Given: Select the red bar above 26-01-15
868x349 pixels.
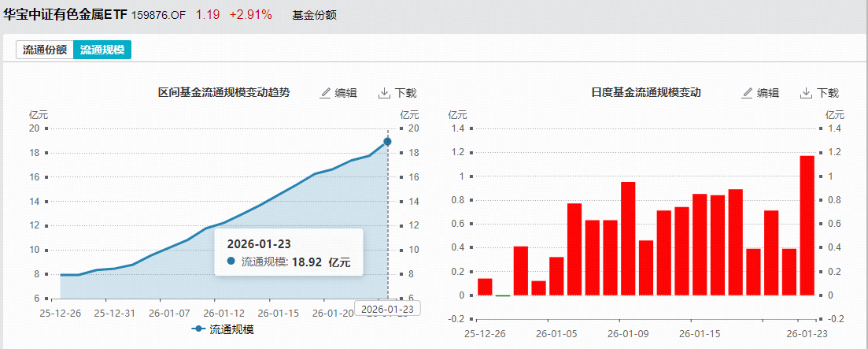Looking at the screenshot, I should 699,244.
